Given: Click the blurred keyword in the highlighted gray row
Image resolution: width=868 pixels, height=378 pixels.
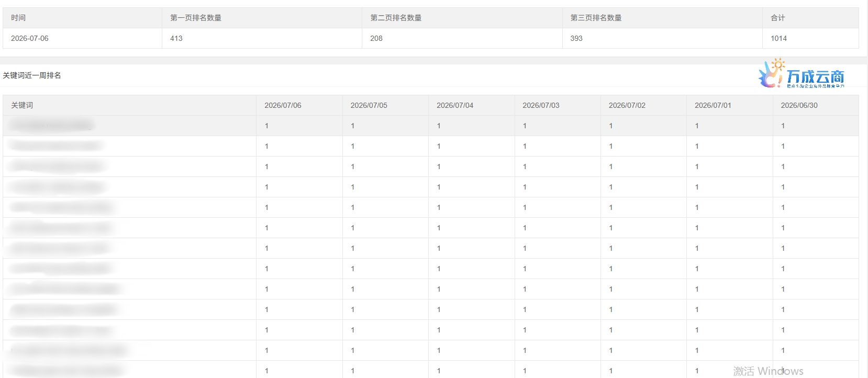Looking at the screenshot, I should (x=51, y=126).
